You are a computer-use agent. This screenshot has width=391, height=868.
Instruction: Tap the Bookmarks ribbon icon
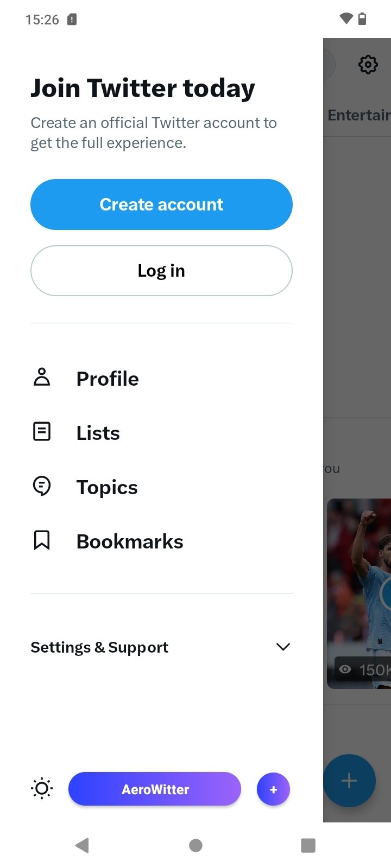coord(42,540)
